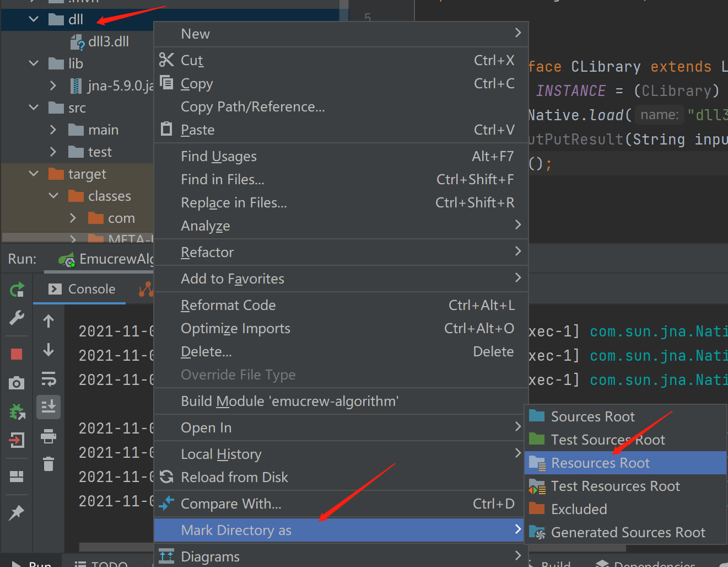Collapse the target folder

[x=33, y=173]
